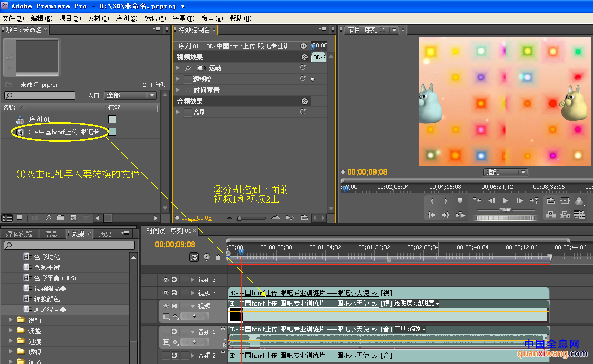Open the 适配 zoom level dropdown
Image resolution: width=593 pixels, height=364 pixels.
tap(505, 172)
